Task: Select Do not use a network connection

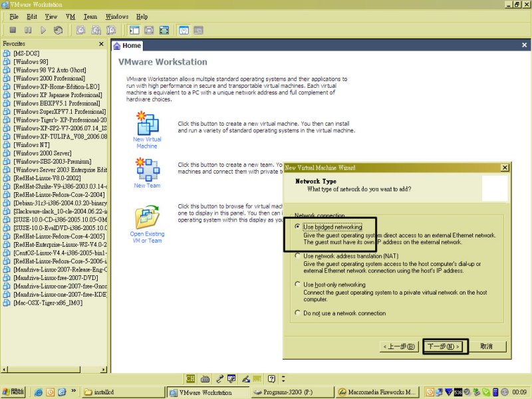Action: (297, 313)
